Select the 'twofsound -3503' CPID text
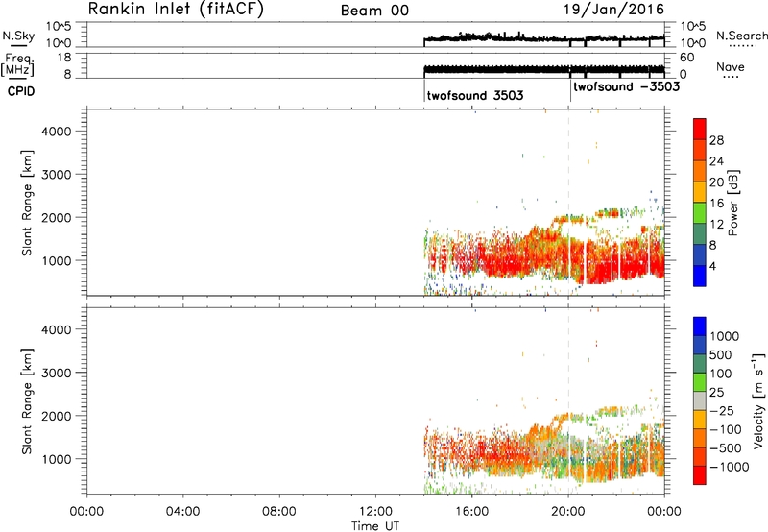768x532 pixels. tap(627, 86)
